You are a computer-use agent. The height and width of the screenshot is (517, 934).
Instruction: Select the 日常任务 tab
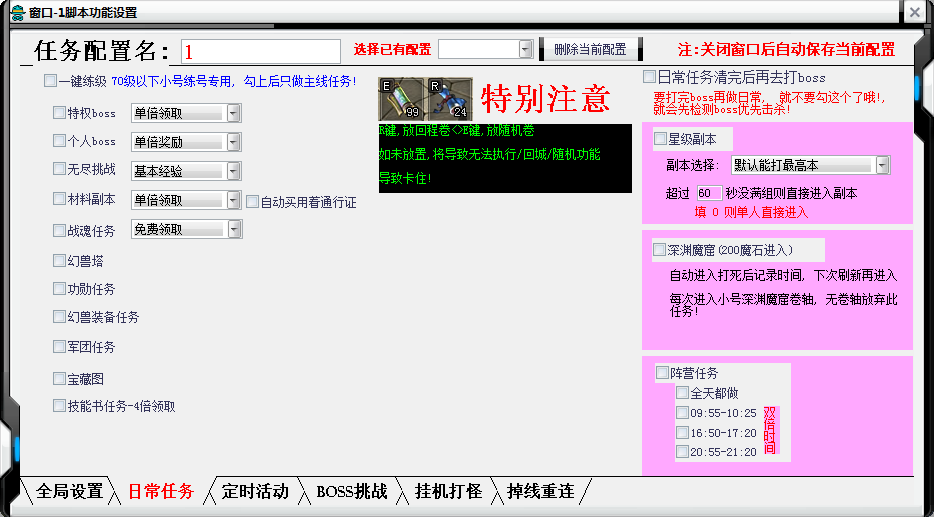161,491
